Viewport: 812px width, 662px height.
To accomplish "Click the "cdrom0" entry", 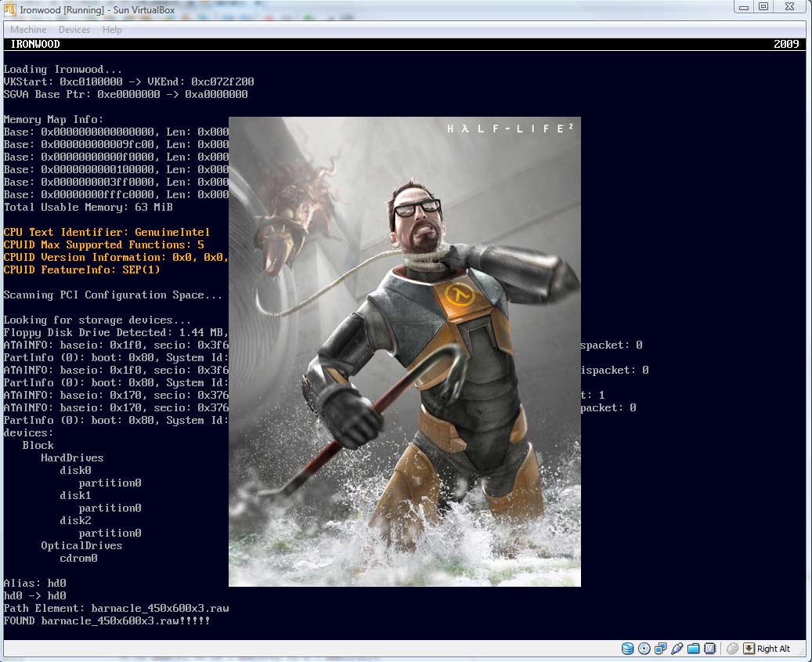I will coord(79,558).
